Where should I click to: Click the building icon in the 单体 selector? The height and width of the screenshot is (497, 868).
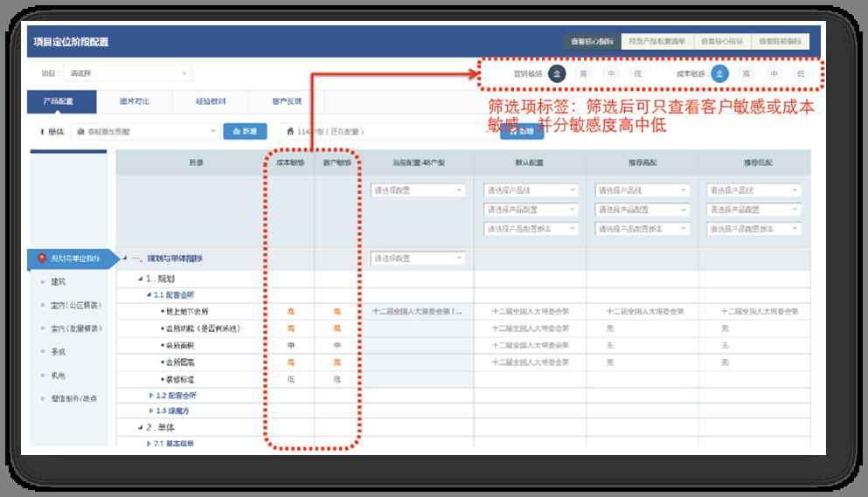pos(80,132)
